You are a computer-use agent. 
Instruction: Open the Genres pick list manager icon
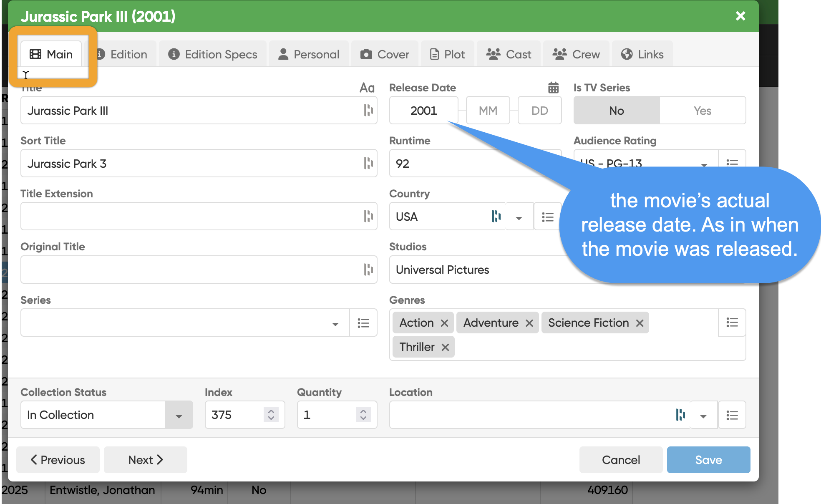click(x=732, y=323)
